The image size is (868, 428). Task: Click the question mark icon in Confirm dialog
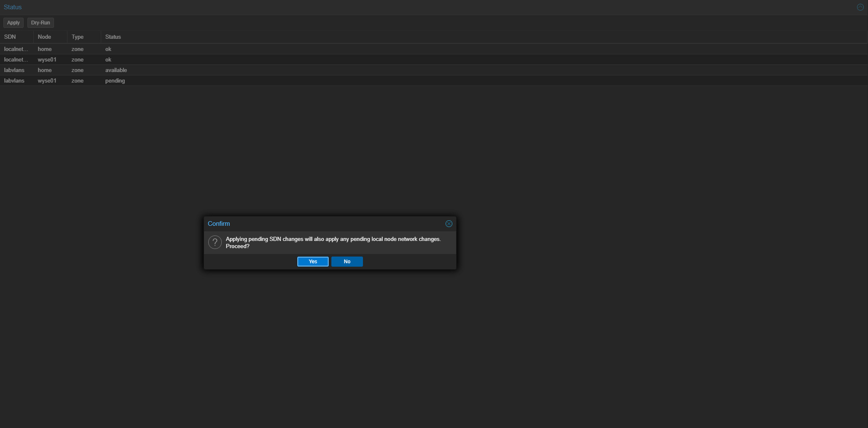pos(215,242)
